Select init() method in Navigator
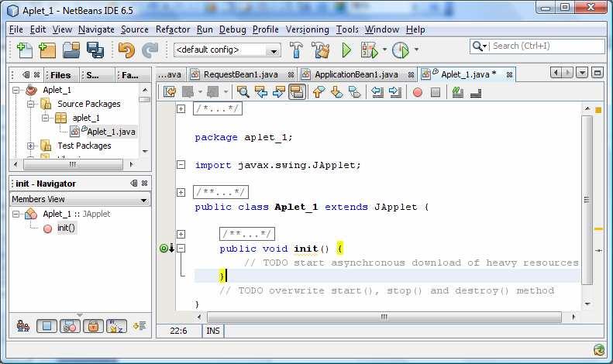The width and height of the screenshot is (613, 364). tap(66, 228)
